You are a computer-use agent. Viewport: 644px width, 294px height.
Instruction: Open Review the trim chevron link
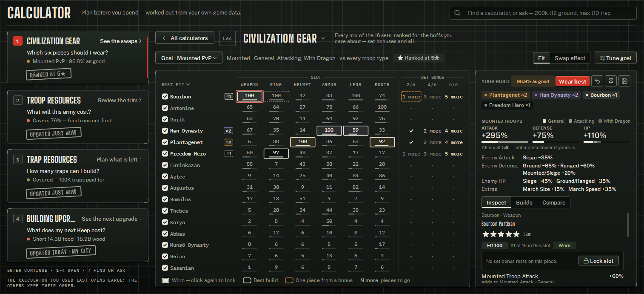[120, 100]
